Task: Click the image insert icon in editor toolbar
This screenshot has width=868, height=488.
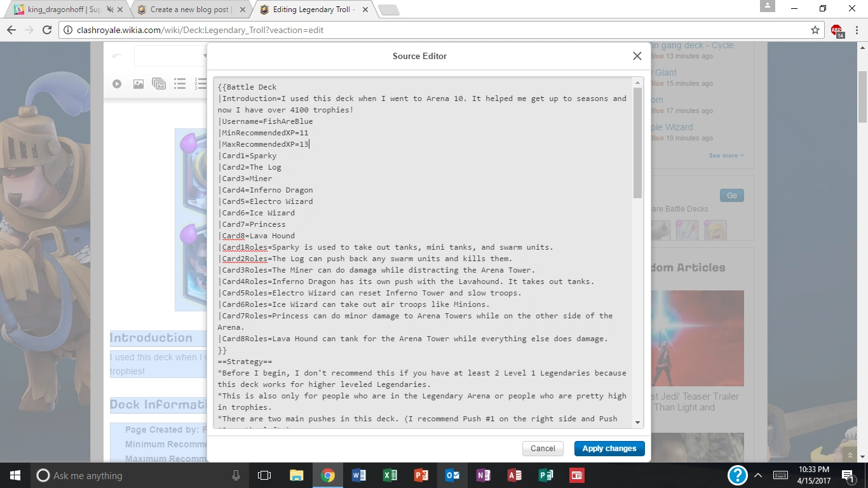Action: point(138,84)
